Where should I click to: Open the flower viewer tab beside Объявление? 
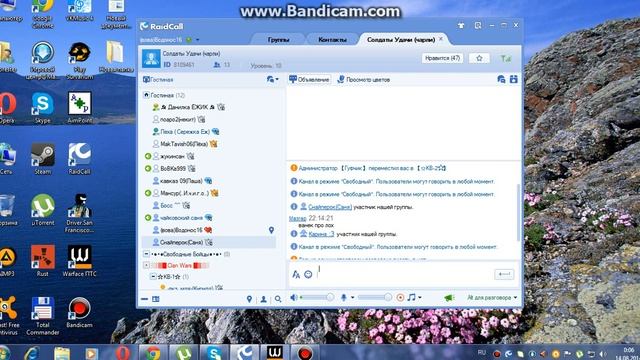pyautogui.click(x=363, y=80)
